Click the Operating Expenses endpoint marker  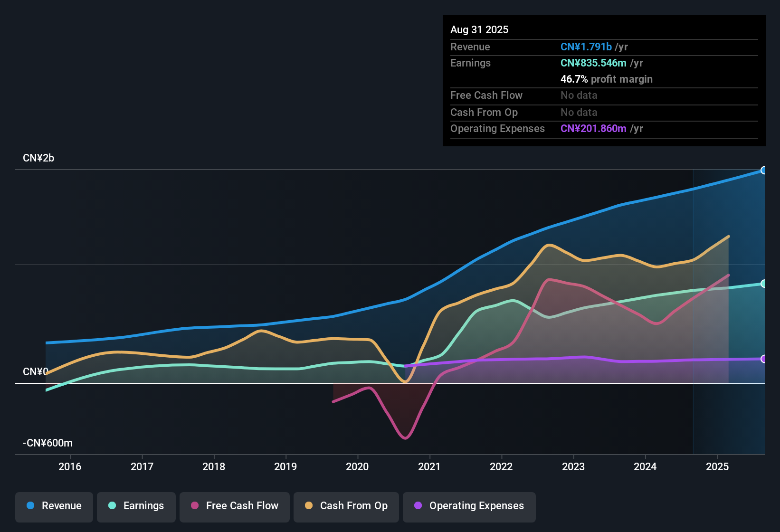763,359
